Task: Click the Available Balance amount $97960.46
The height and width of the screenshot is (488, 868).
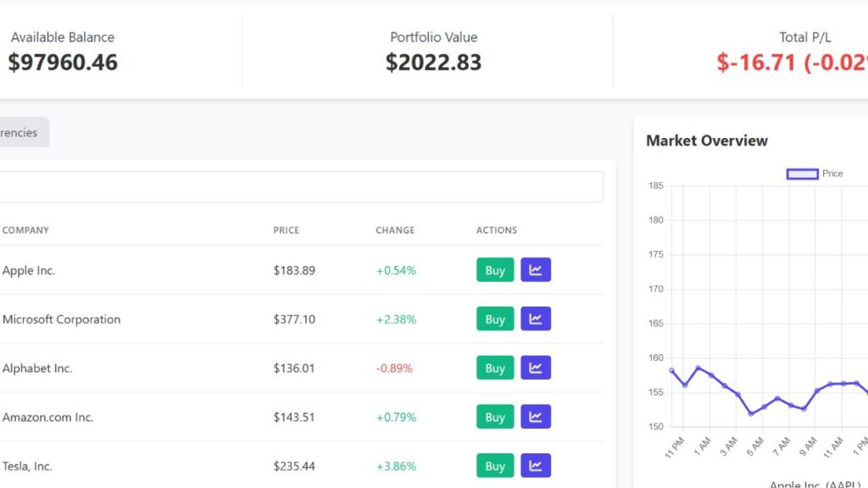Action: pyautogui.click(x=63, y=62)
